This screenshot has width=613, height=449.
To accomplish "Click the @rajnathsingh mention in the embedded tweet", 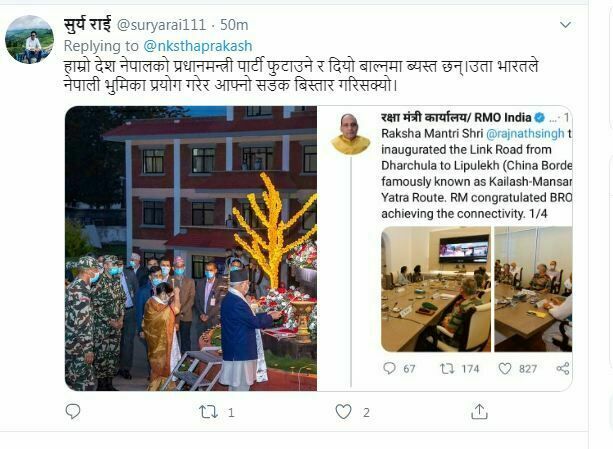I will tap(525, 134).
